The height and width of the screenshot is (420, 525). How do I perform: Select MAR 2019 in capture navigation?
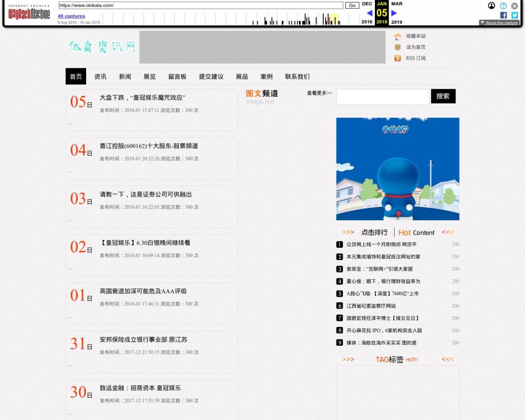click(x=397, y=13)
